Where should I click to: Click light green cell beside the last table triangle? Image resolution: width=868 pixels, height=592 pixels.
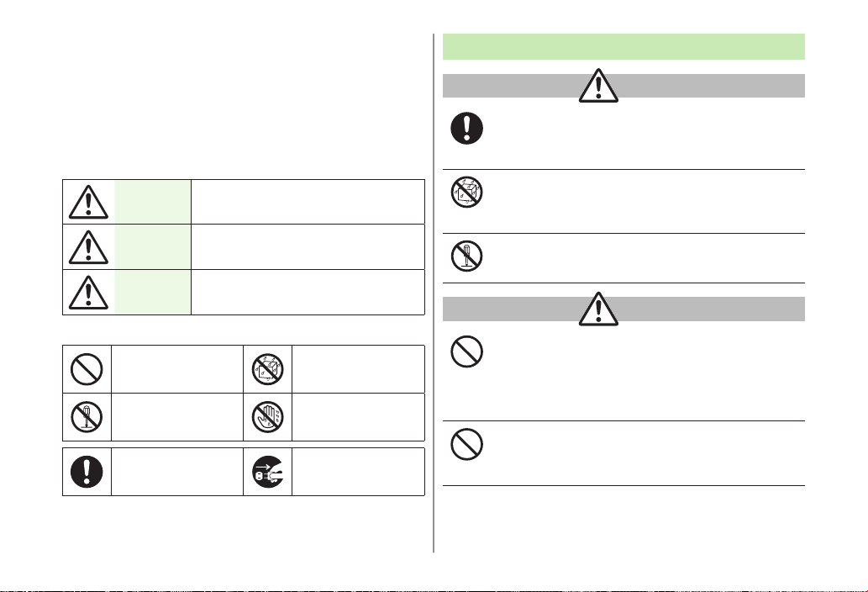click(153, 293)
